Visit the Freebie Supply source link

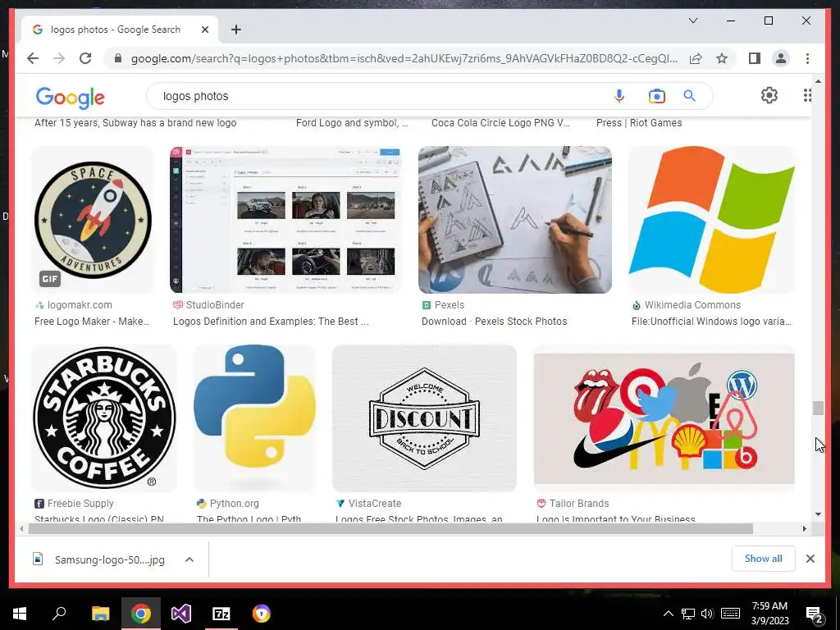74,504
